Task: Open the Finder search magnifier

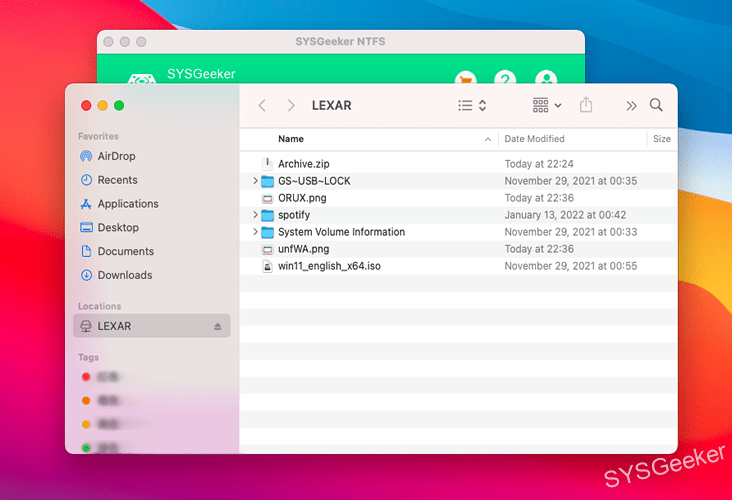Action: [x=656, y=105]
